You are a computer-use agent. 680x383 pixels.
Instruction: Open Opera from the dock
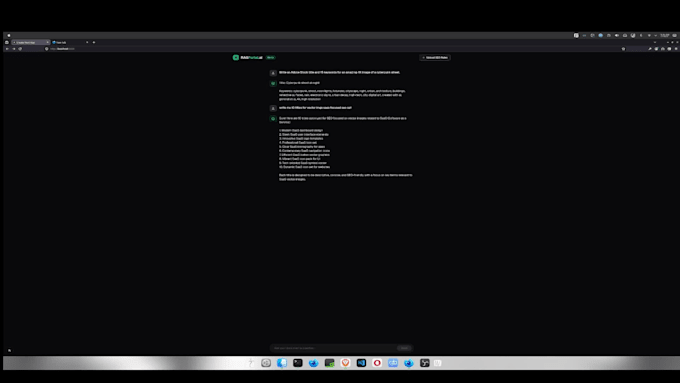click(377, 363)
